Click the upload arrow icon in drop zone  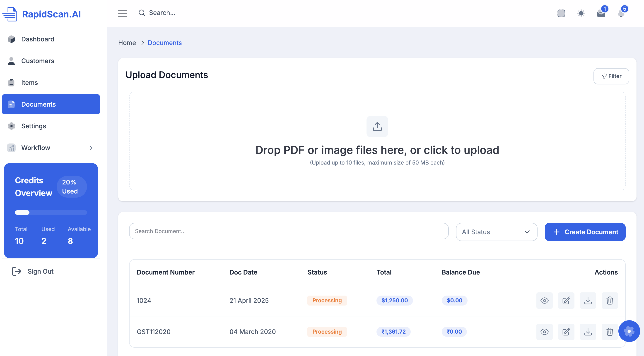pos(377,127)
